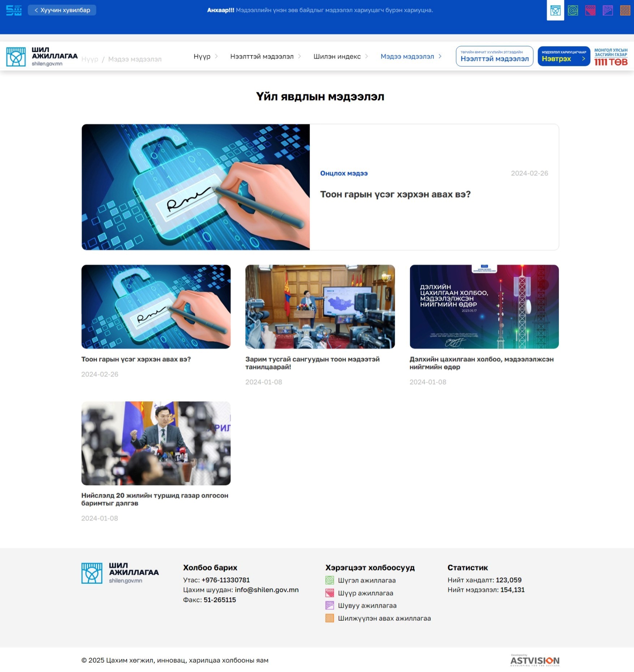Open the purple Шувуу icon in top bar
Screen dimensions: 634x672
pos(608,10)
